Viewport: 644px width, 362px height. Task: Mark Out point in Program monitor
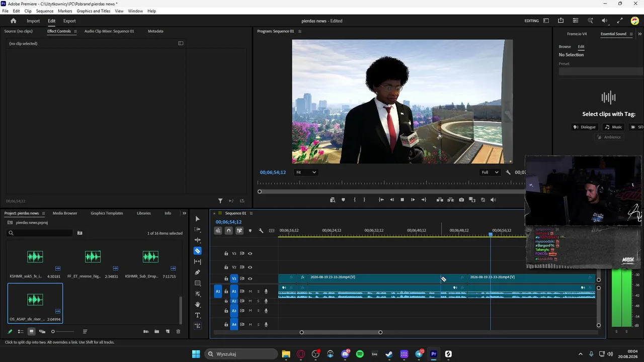point(364,200)
